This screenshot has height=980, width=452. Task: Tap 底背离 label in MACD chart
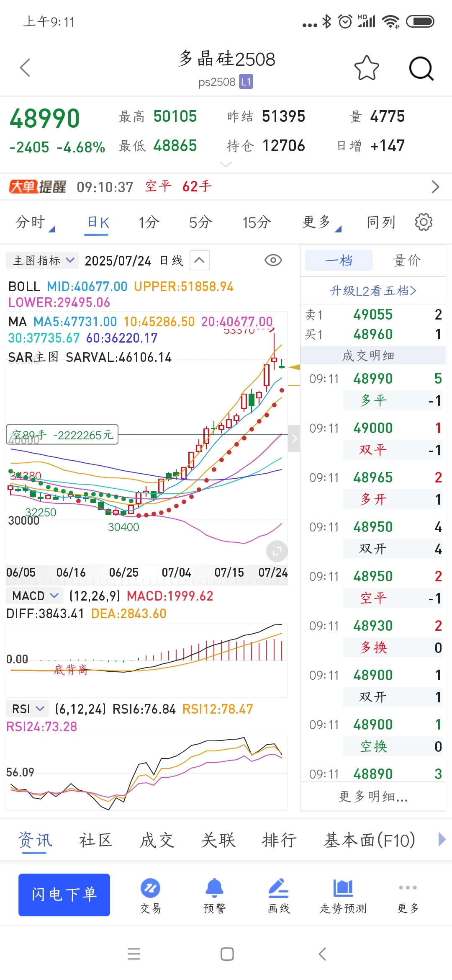tap(70, 670)
